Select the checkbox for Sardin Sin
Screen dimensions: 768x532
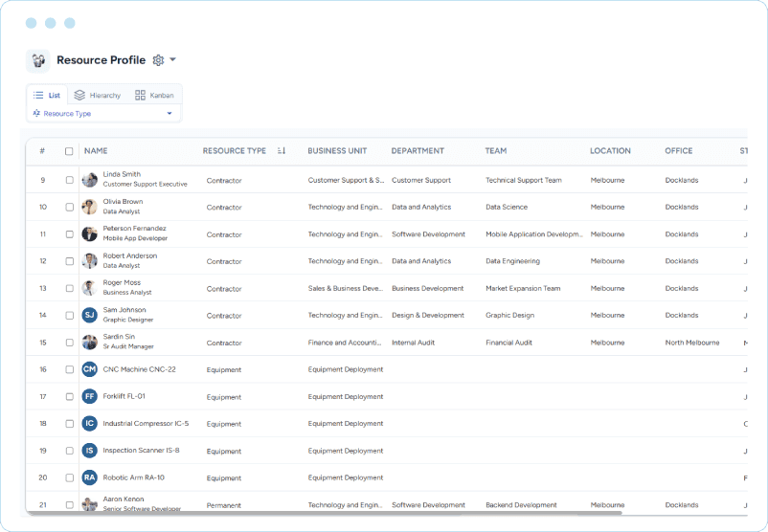tap(70, 343)
